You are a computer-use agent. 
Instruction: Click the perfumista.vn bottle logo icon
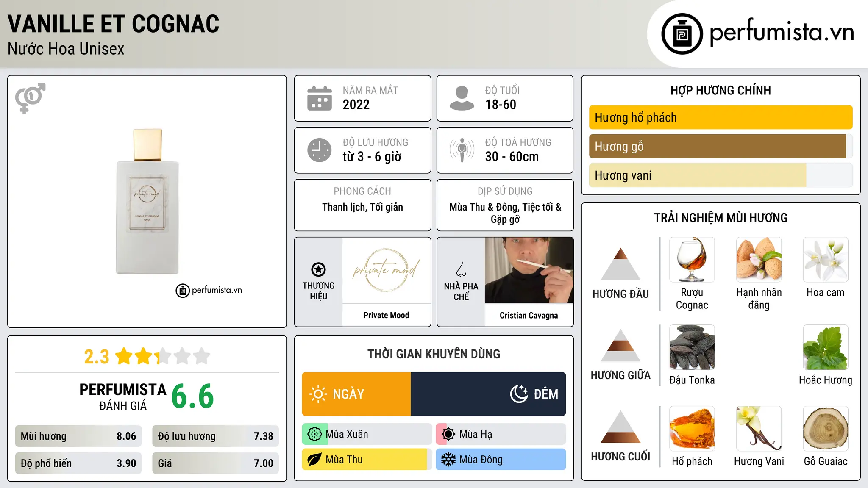pyautogui.click(x=682, y=34)
